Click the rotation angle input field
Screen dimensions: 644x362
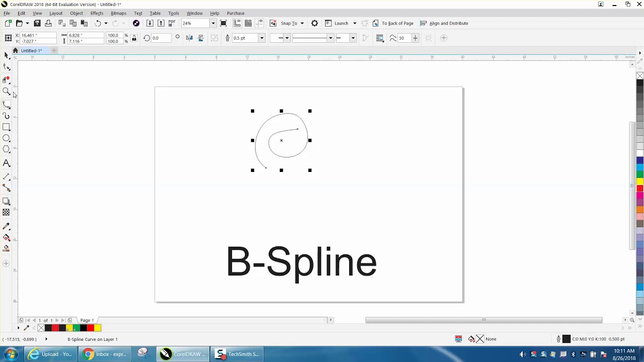(x=162, y=38)
